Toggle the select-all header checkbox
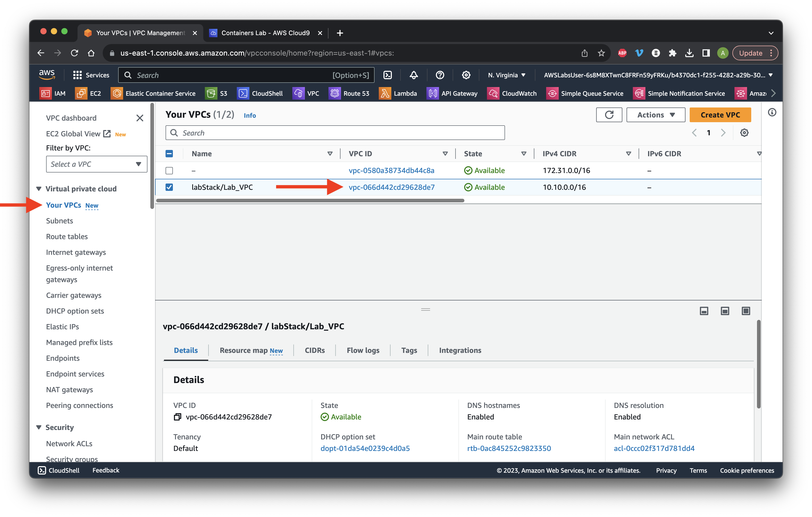 169,154
